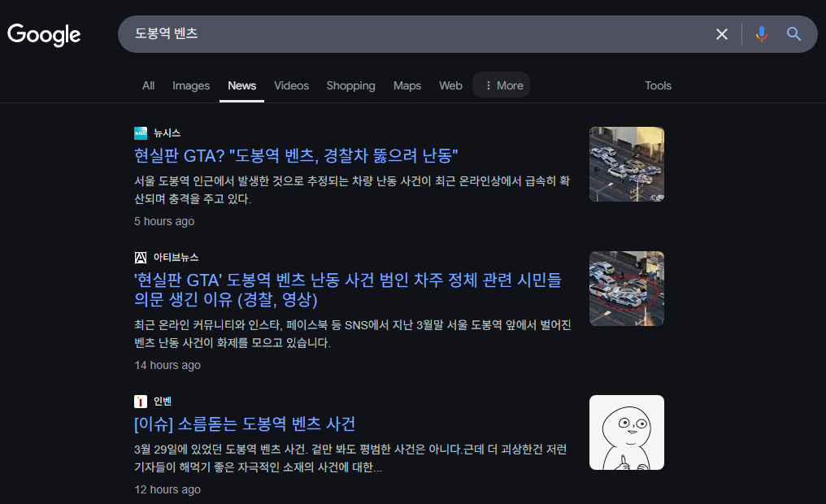Select the Web results tab
The image size is (826, 504).
click(x=450, y=85)
